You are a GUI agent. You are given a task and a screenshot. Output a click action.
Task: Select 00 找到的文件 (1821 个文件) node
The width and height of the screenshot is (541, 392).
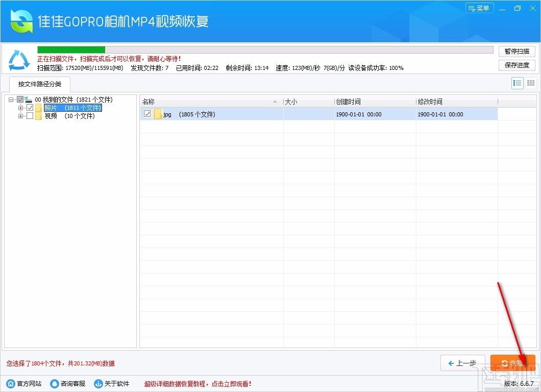coord(73,100)
